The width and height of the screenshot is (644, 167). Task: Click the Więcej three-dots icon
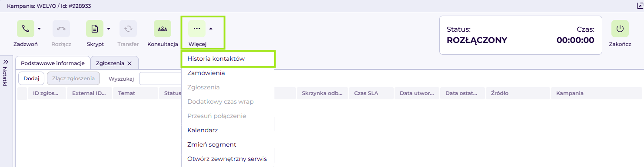tap(197, 29)
